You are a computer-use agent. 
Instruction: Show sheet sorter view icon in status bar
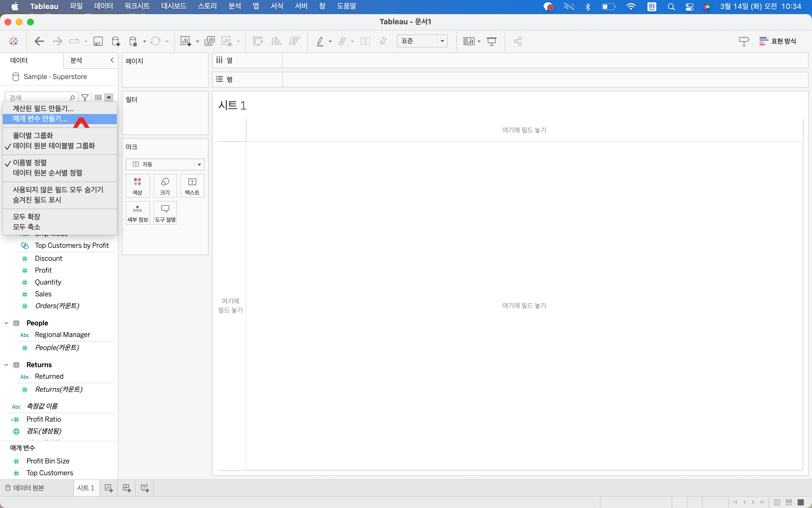pyautogui.click(x=776, y=502)
